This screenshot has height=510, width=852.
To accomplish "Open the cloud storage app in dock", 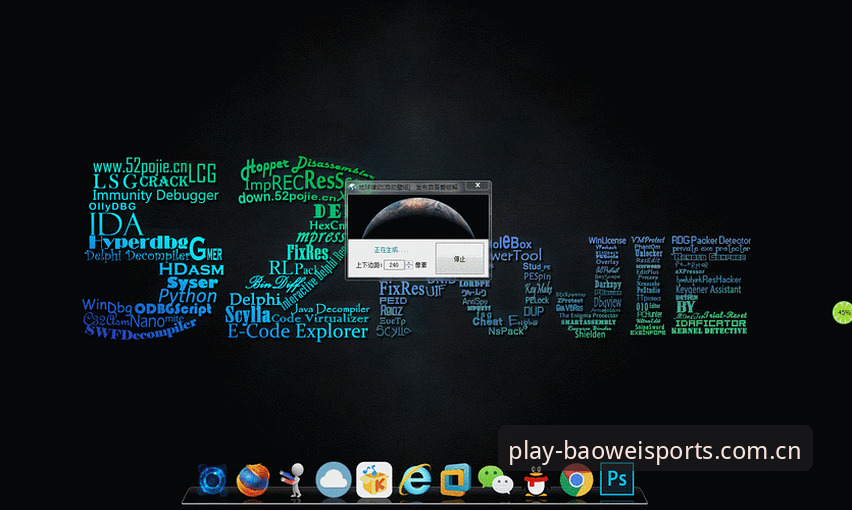I will pyautogui.click(x=333, y=480).
